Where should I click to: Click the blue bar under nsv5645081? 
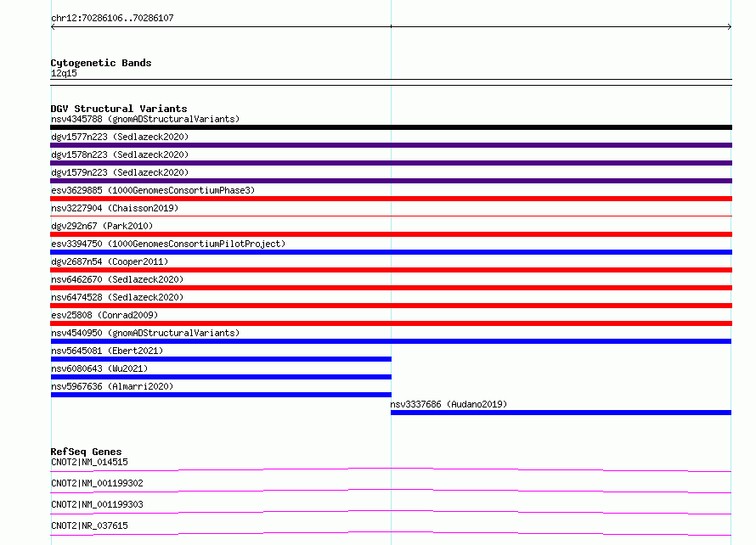[221, 359]
